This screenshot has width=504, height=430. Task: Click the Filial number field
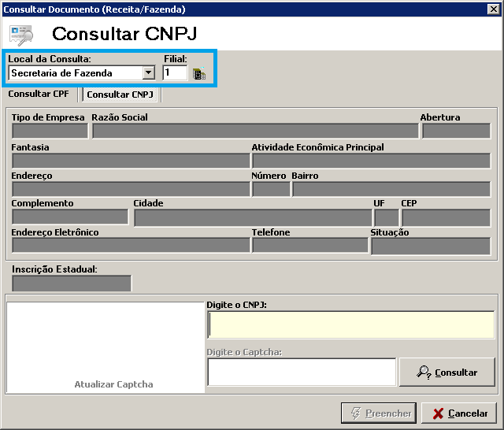coord(175,73)
